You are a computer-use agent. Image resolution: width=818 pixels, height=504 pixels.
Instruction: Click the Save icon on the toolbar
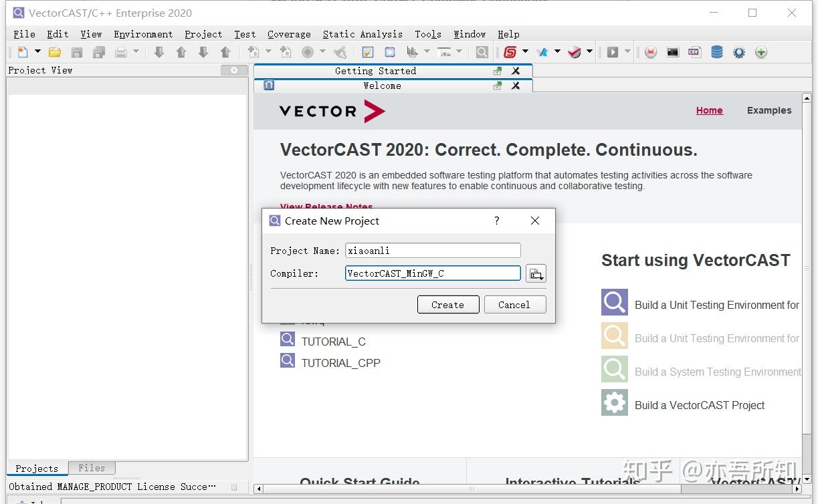(77, 51)
